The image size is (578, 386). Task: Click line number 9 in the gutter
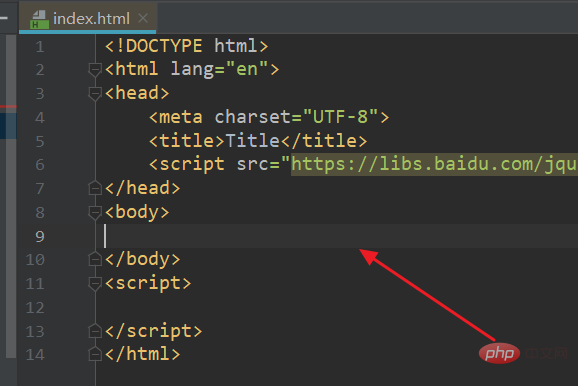40,236
